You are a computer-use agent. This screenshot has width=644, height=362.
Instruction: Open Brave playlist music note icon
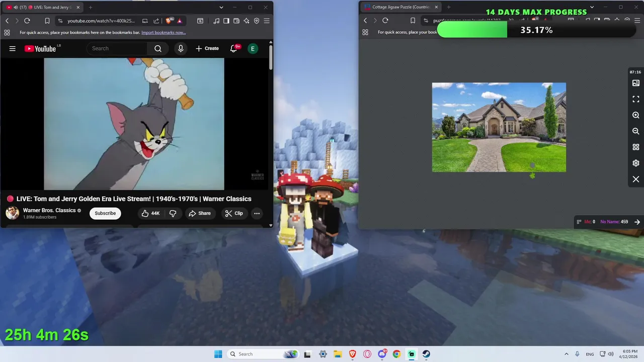[216, 21]
